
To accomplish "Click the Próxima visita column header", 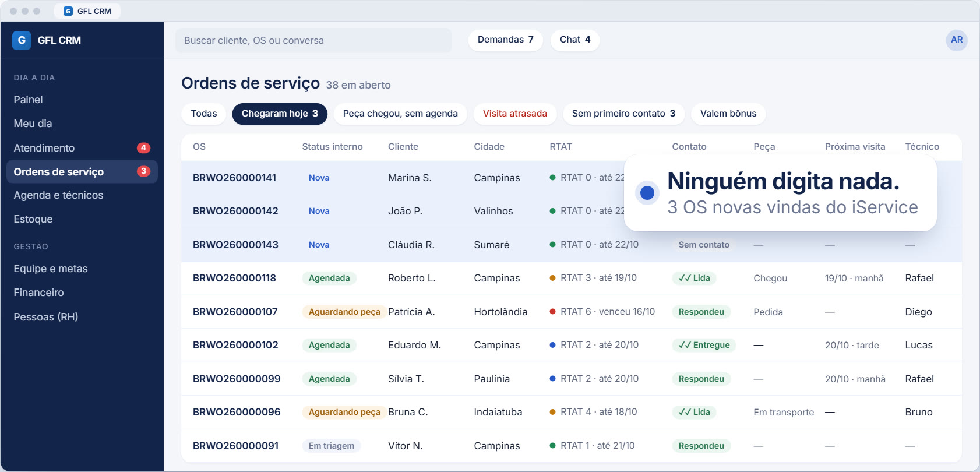I will (x=855, y=147).
